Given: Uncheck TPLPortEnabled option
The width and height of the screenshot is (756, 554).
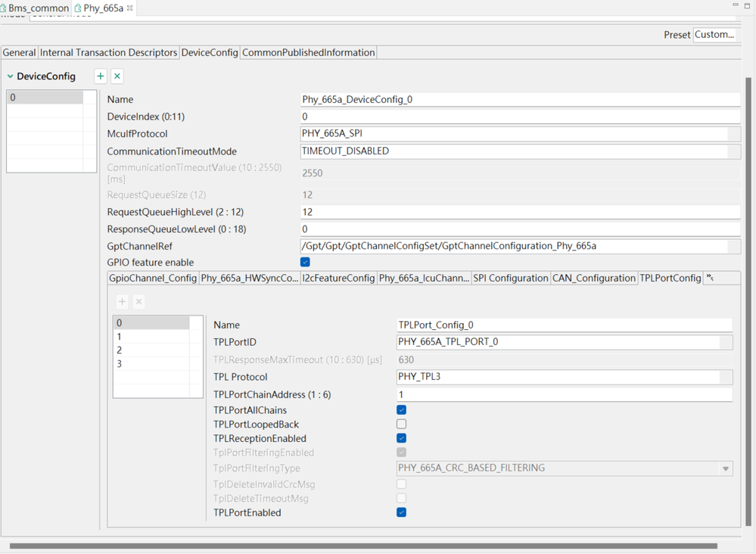Looking at the screenshot, I should tap(402, 512).
